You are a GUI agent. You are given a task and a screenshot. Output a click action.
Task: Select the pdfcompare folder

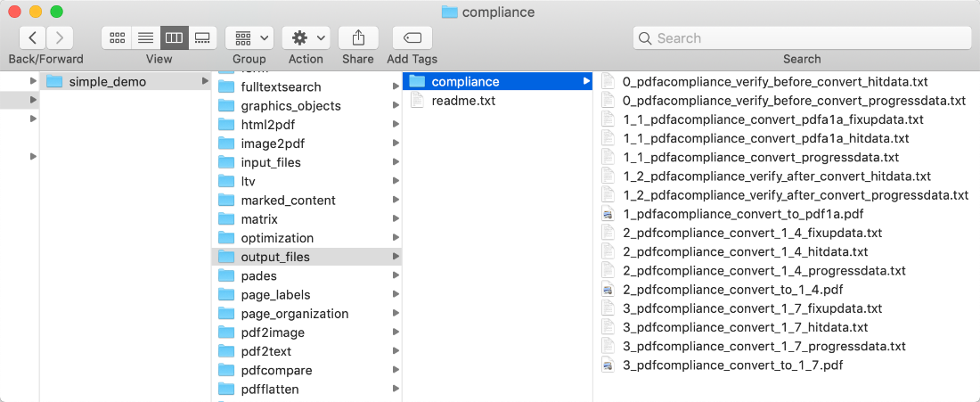[276, 370]
